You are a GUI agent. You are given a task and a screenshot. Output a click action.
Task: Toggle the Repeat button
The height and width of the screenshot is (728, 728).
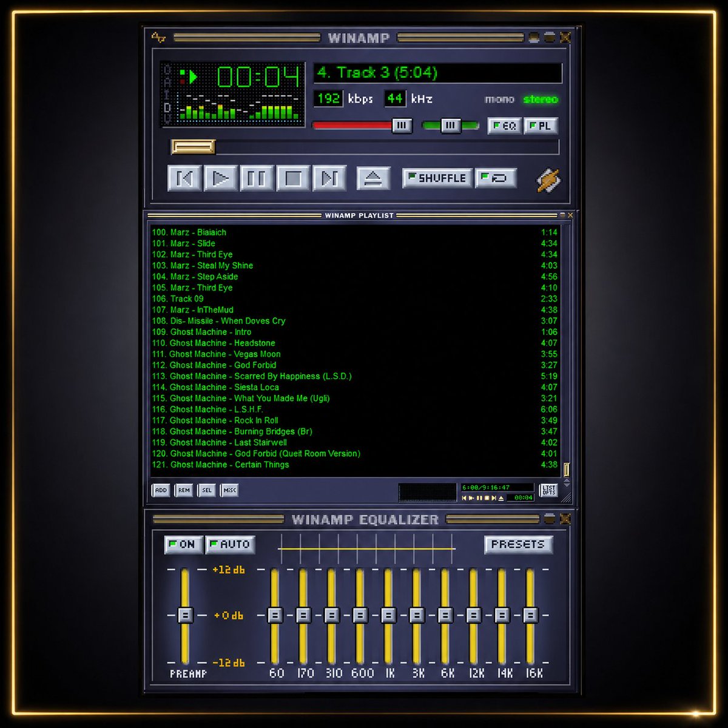[496, 178]
